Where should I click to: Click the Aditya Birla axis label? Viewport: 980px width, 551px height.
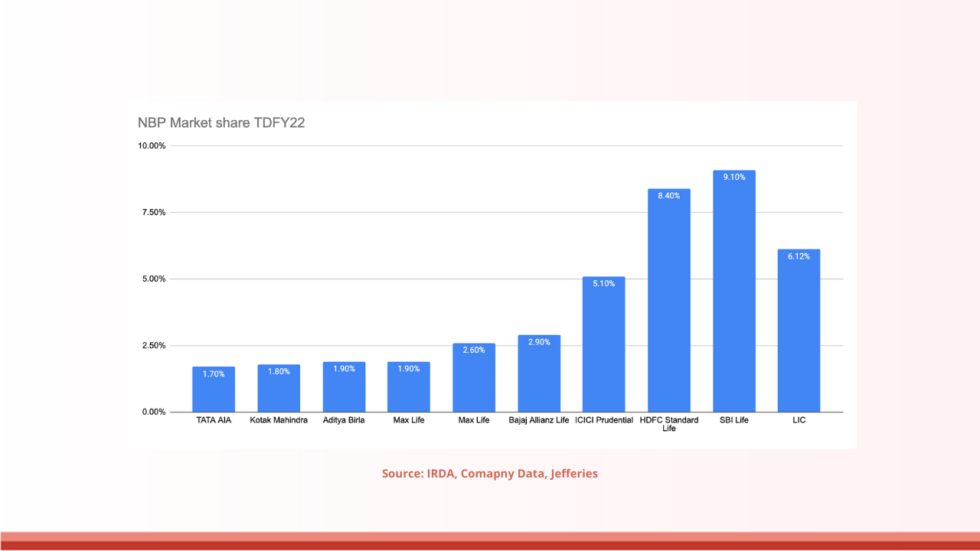344,420
